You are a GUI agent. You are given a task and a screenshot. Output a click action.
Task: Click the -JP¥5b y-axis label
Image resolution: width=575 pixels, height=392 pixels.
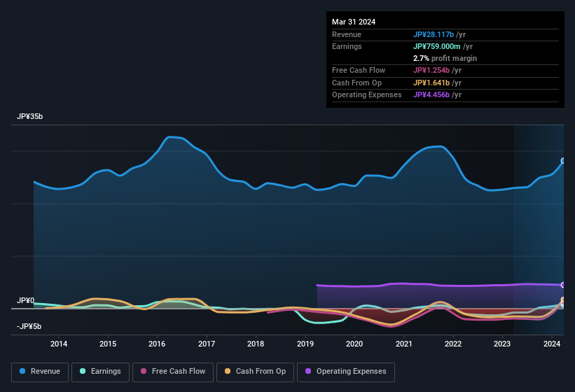tap(29, 326)
